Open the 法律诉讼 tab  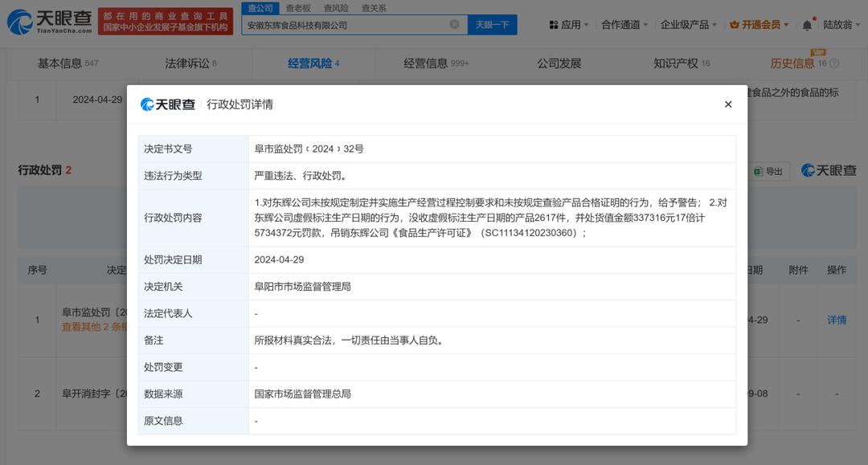tap(190, 63)
